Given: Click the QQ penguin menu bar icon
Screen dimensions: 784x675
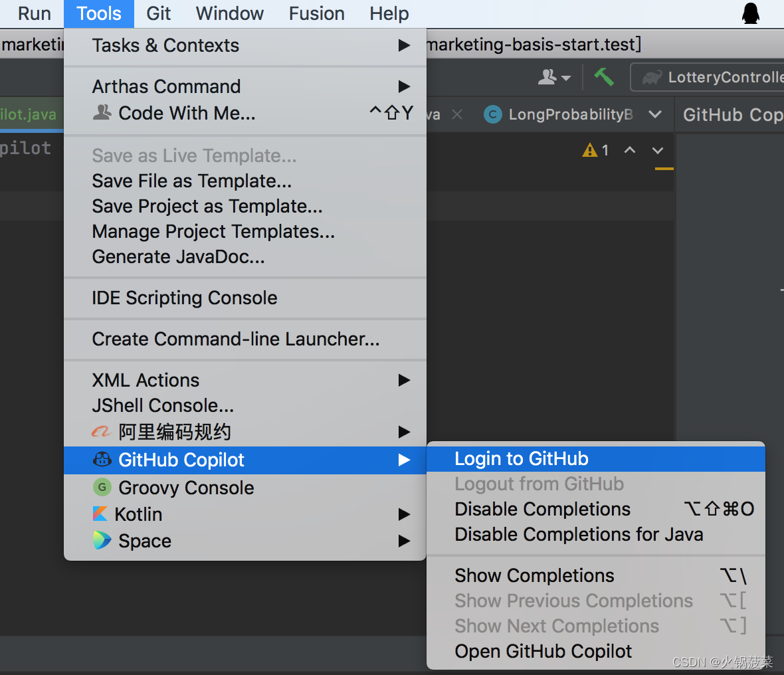Looking at the screenshot, I should pyautogui.click(x=750, y=13).
